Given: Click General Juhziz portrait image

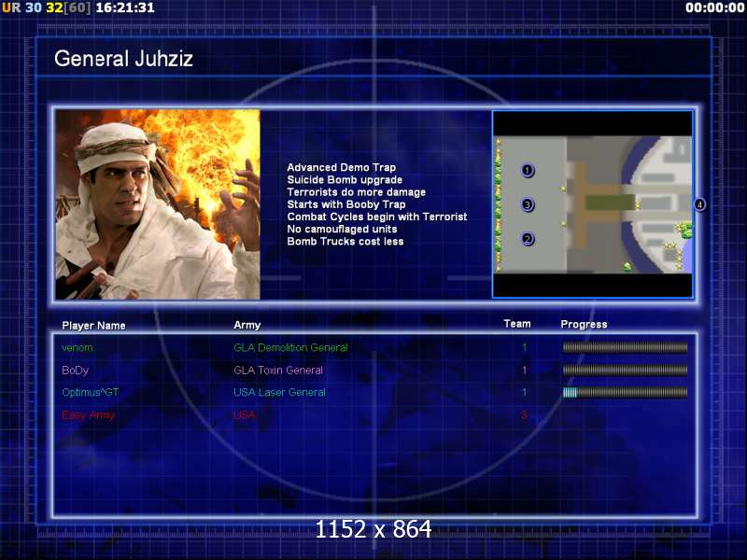Looking at the screenshot, I should pyautogui.click(x=158, y=204).
